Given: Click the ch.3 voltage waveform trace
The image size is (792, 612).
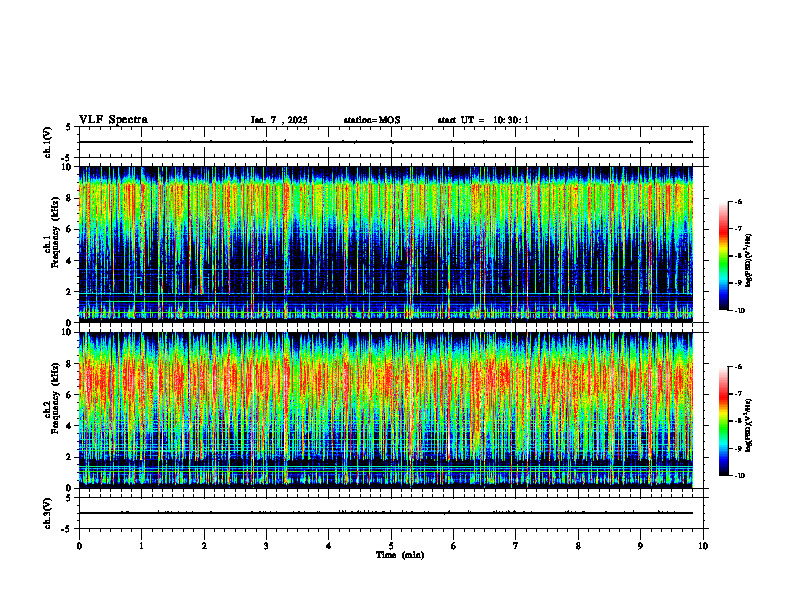Looking at the screenshot, I should click(x=386, y=513).
